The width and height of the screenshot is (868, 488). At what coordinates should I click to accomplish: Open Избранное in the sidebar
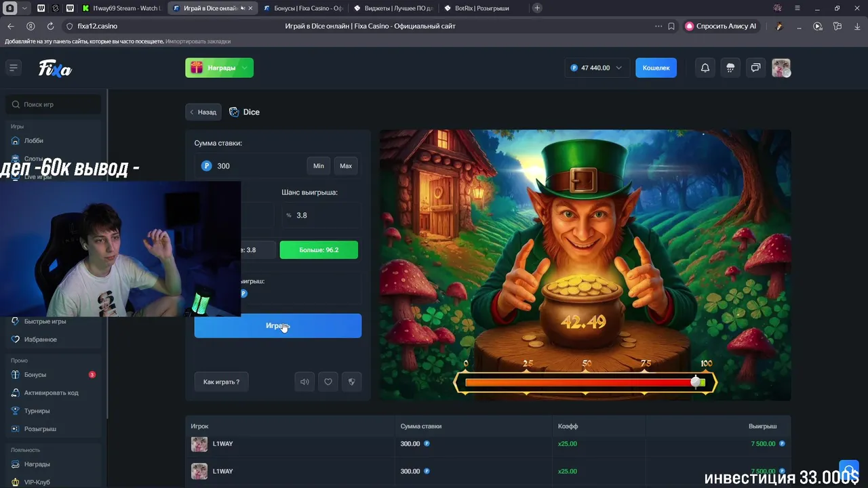click(x=41, y=339)
